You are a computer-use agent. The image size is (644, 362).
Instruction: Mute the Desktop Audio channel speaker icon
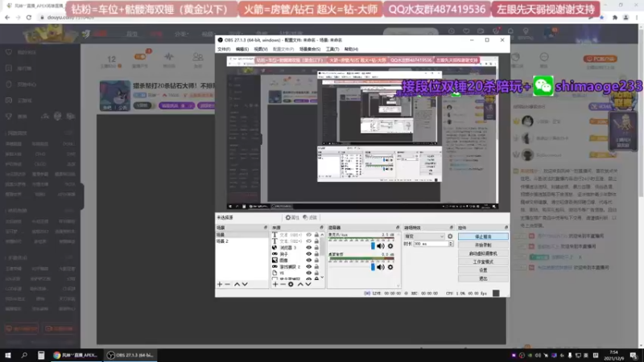(381, 267)
